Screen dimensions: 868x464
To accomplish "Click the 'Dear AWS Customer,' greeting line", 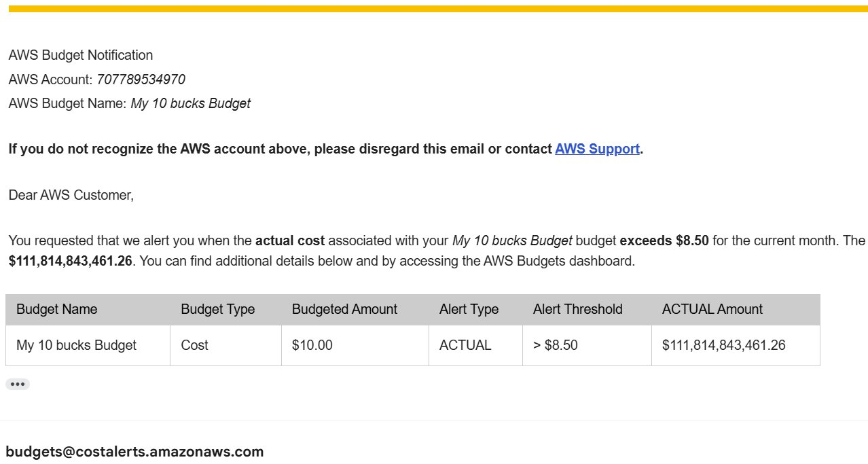I will point(71,195).
